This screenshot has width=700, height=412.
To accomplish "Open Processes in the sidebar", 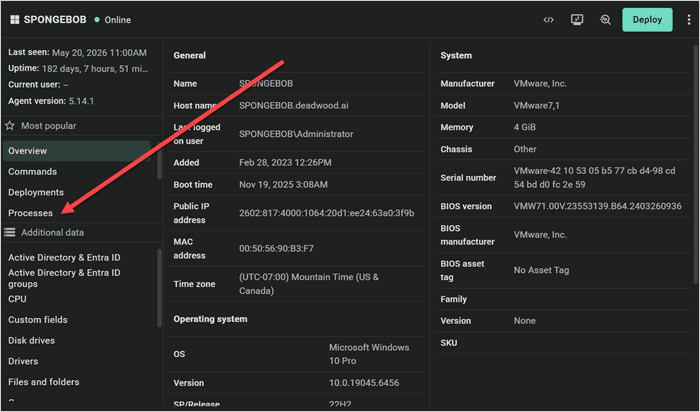I will pyautogui.click(x=30, y=213).
